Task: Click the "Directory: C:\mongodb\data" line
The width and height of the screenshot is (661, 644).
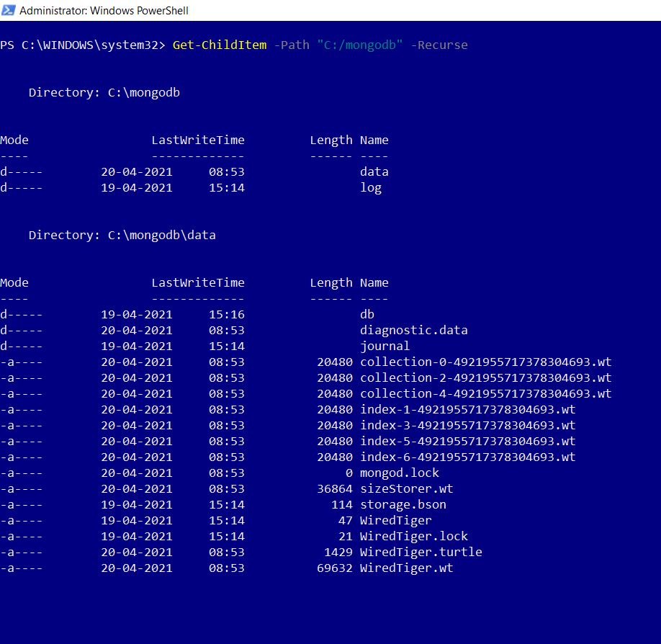Action: point(122,235)
